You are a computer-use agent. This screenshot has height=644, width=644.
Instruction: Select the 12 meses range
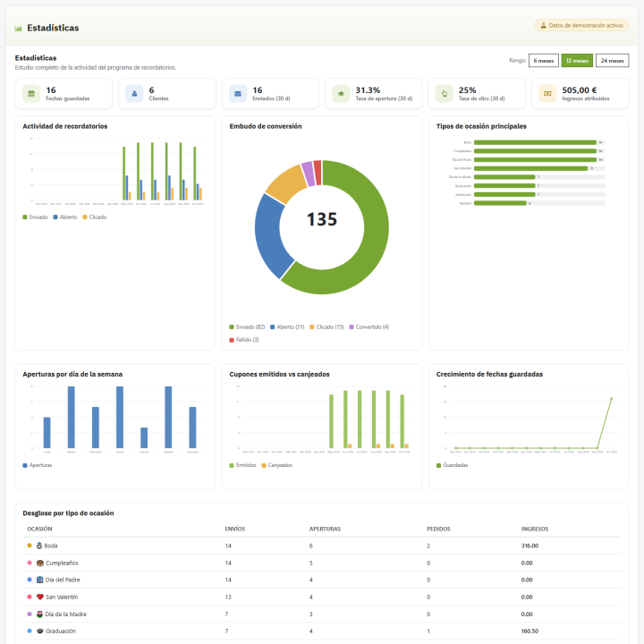[x=577, y=61]
